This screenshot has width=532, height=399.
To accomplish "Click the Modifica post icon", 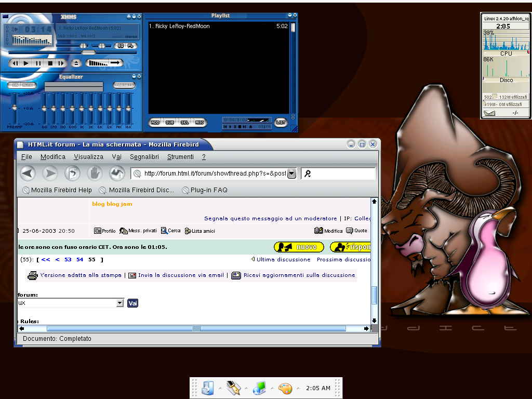I will click(x=328, y=231).
